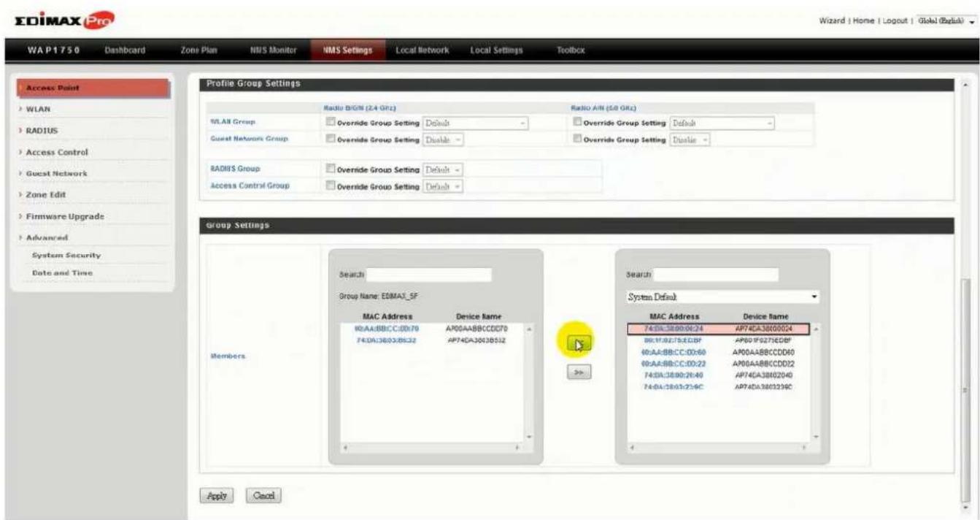The height and width of the screenshot is (520, 980).
Task: Open the System Default group dropdown
Action: (723, 298)
